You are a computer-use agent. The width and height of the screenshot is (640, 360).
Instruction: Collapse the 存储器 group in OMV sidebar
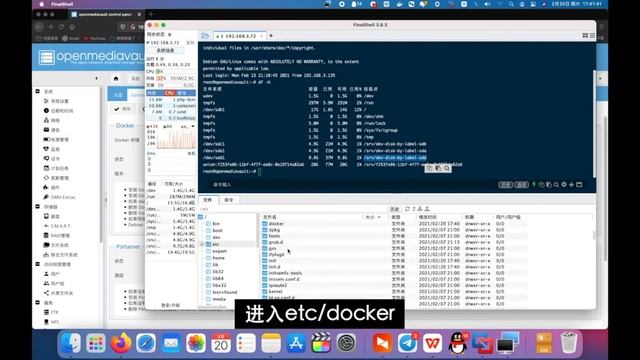pyautogui.click(x=38, y=207)
